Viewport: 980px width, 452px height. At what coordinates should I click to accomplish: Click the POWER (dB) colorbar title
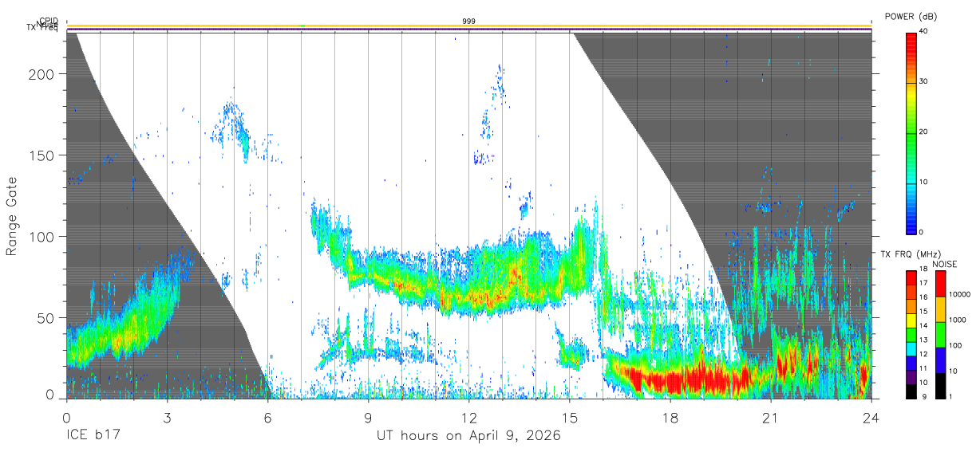pos(911,17)
